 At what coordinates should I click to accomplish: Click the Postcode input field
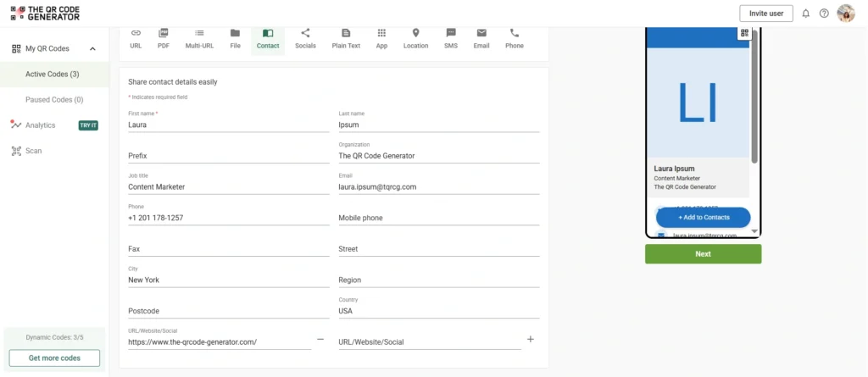pos(229,311)
